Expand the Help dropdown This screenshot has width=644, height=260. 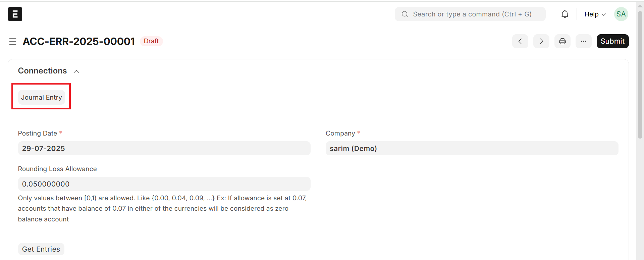point(595,14)
